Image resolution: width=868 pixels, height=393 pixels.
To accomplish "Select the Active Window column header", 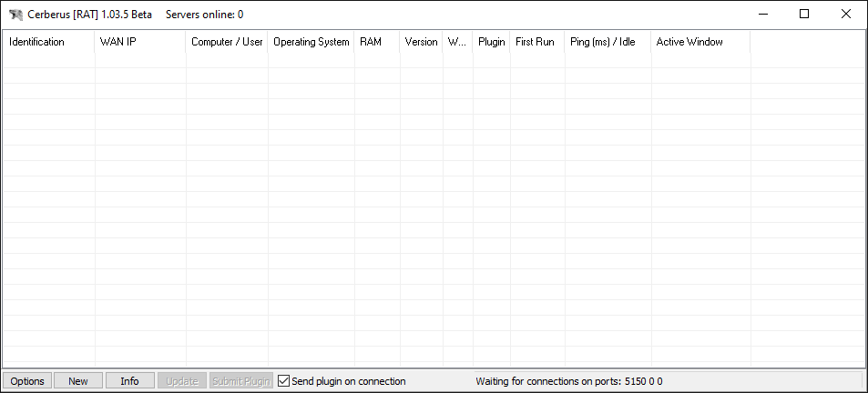I will tap(700, 42).
